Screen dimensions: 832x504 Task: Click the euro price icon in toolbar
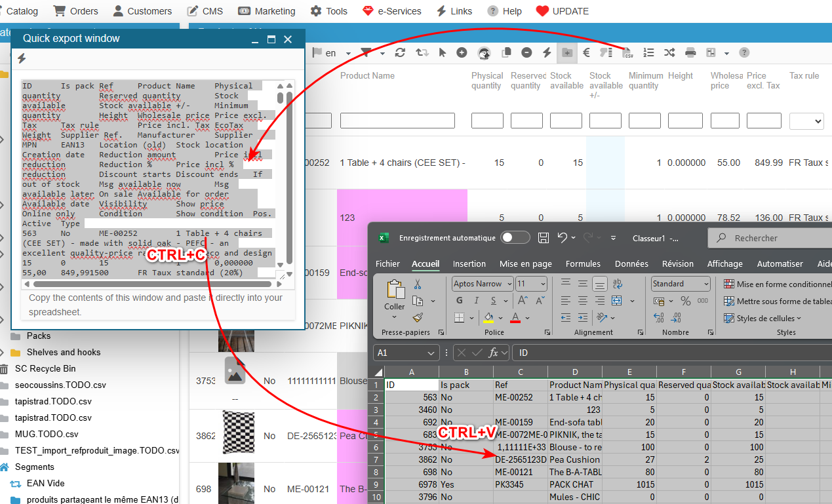586,53
